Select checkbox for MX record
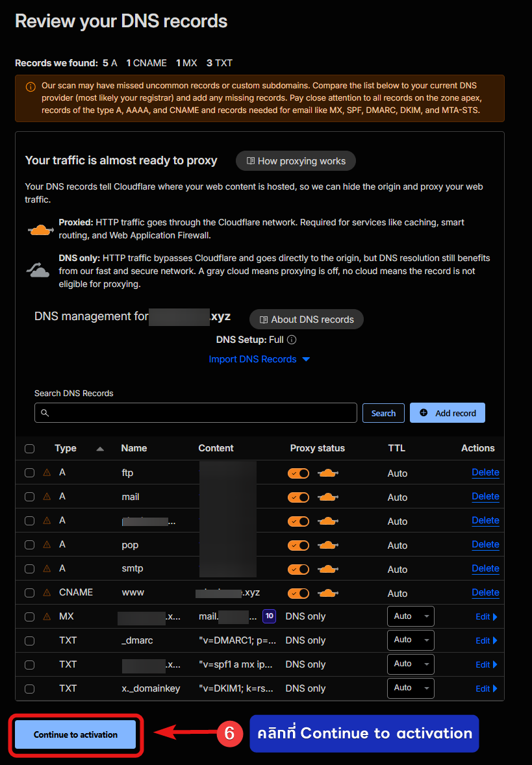532x765 pixels. pyautogui.click(x=30, y=617)
